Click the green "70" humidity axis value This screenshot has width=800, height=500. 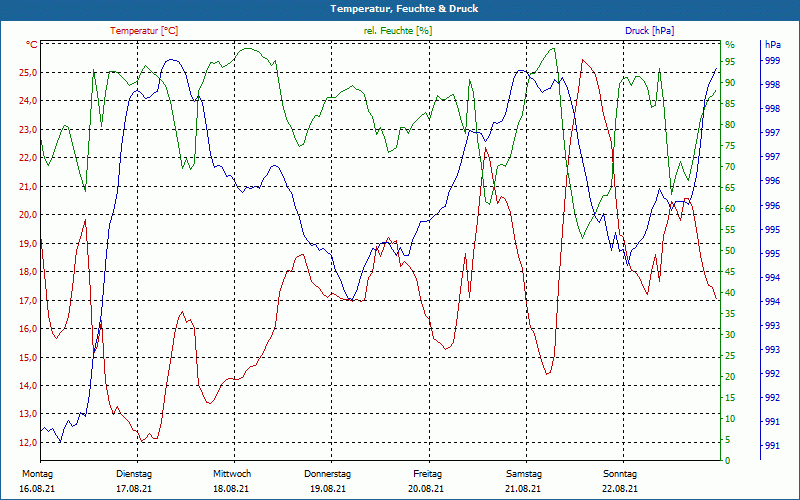(x=730, y=166)
